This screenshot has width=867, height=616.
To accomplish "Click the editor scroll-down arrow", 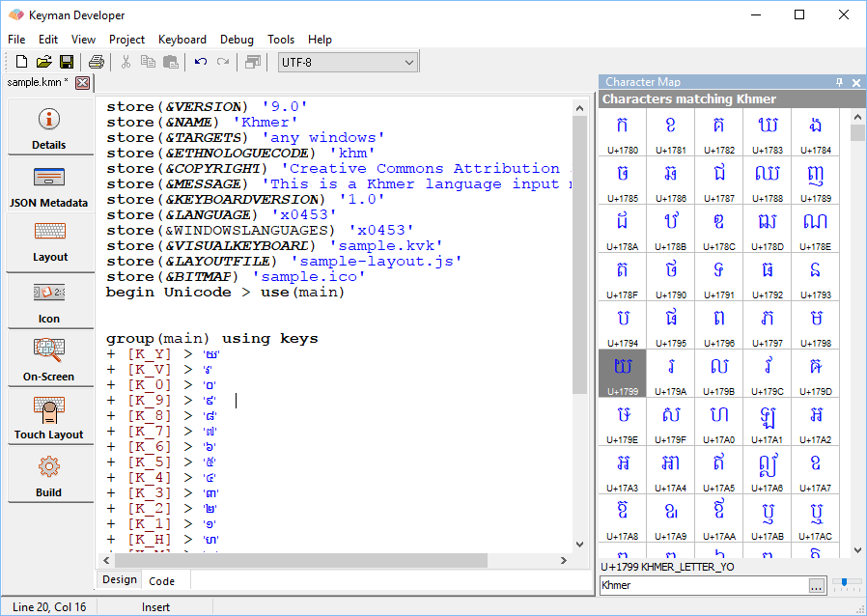I will [x=579, y=545].
